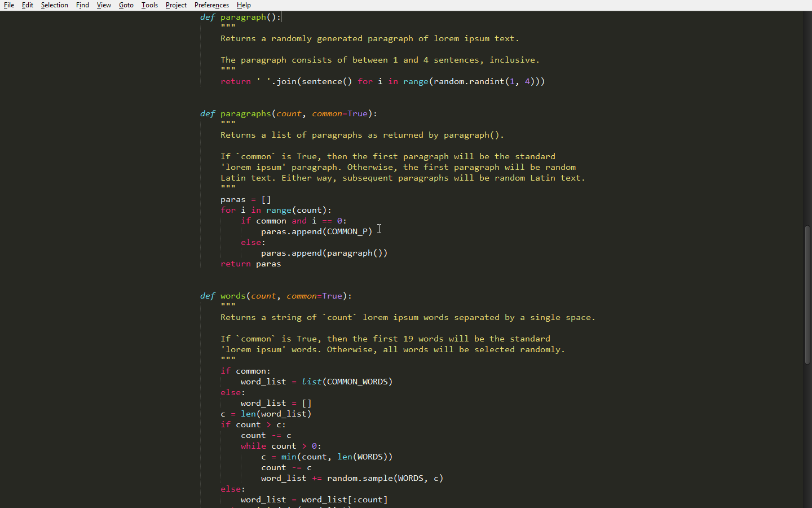Click COMMON_WORDS inside the list() call

[x=358, y=382]
